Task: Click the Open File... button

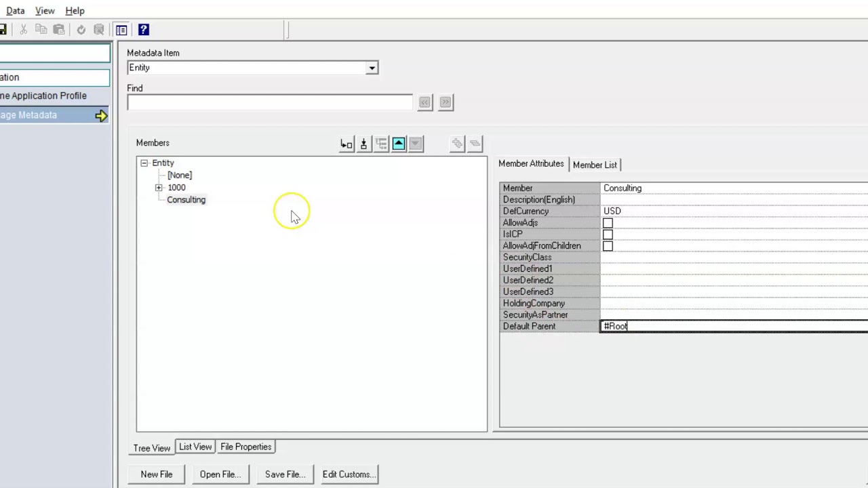Action: click(x=220, y=474)
